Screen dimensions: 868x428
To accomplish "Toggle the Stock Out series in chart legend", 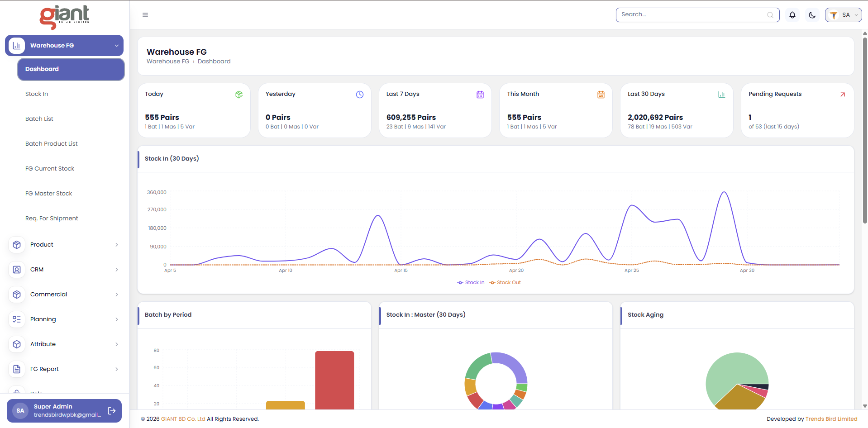I will [505, 283].
